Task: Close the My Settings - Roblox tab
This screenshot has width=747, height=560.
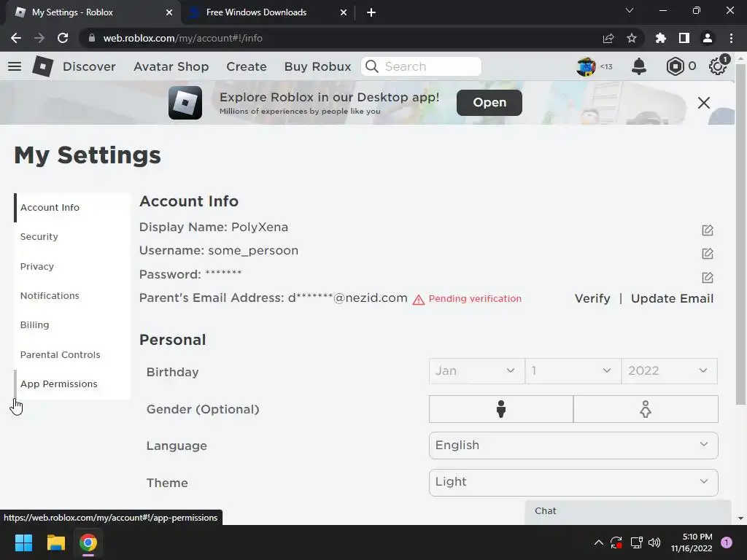Action: (x=169, y=12)
